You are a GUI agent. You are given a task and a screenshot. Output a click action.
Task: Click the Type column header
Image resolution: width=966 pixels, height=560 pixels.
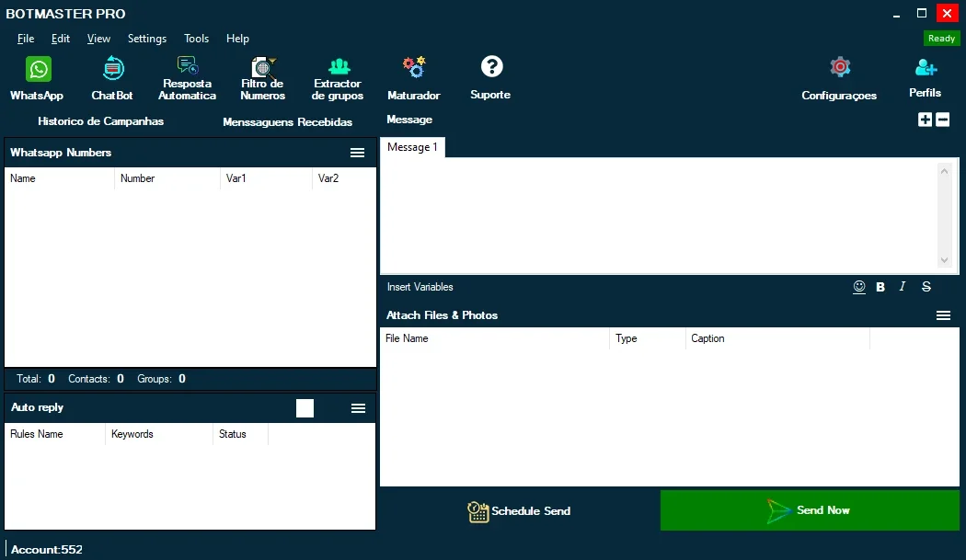pos(648,338)
